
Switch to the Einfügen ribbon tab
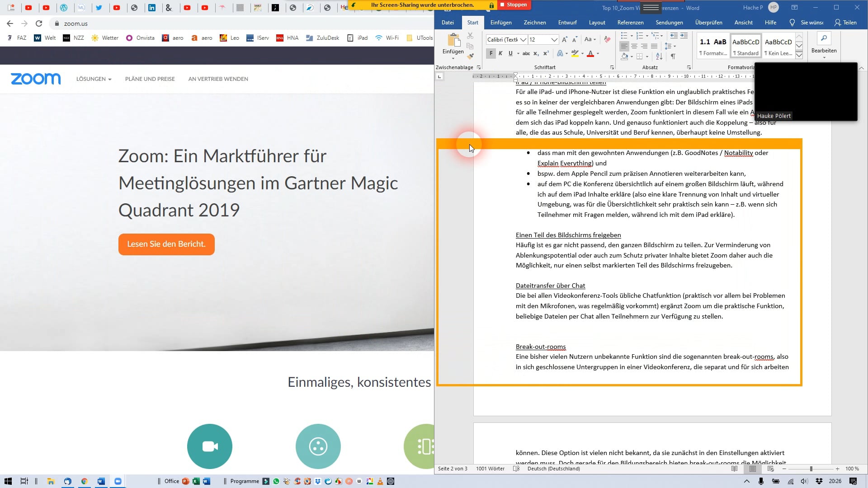pyautogui.click(x=501, y=23)
